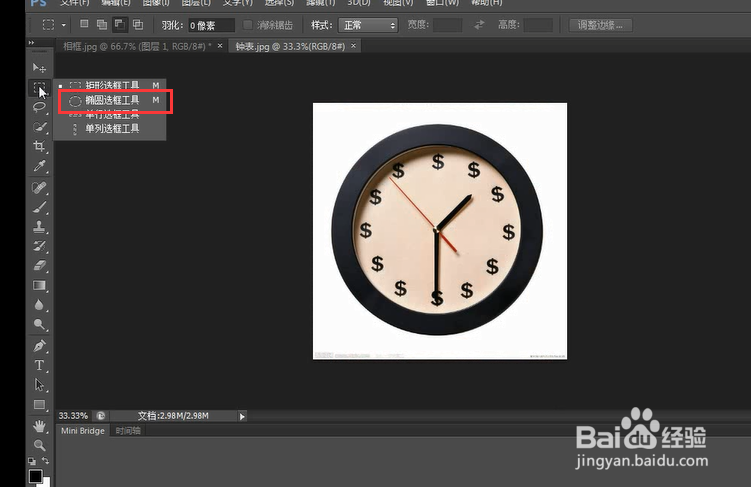
Task: Select the Rectangular Marquee tool in toolbar
Action: click(39, 88)
